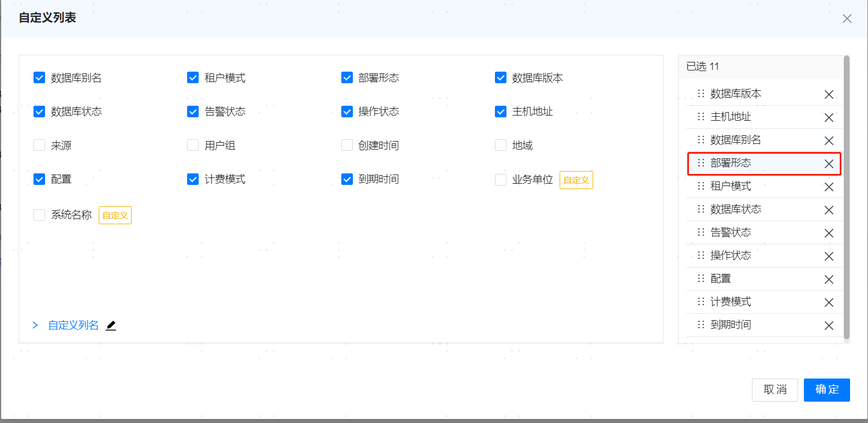Click the 自定义 tag beside 系统名称
This screenshot has height=423, width=868.
tap(115, 215)
